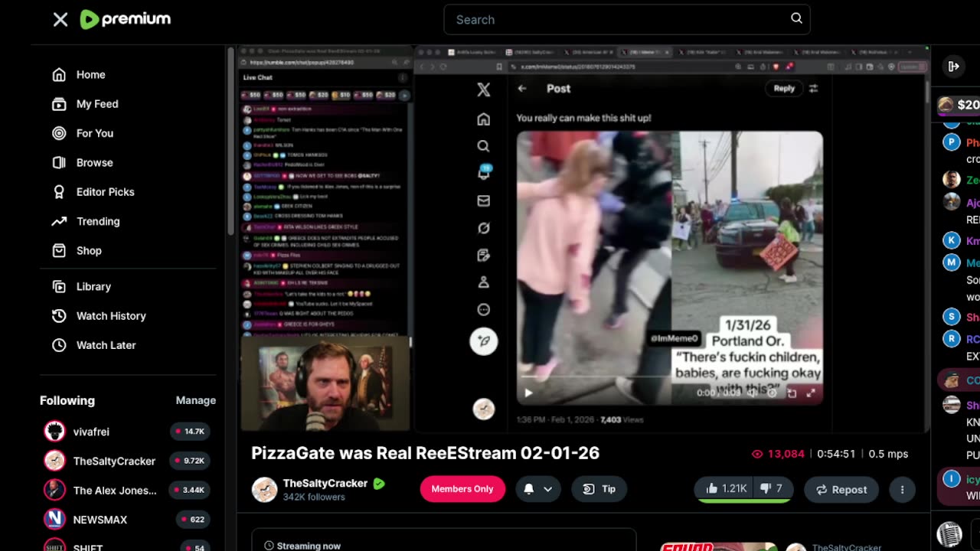Click the PizzaGate was Real ReeEStream title

[426, 453]
